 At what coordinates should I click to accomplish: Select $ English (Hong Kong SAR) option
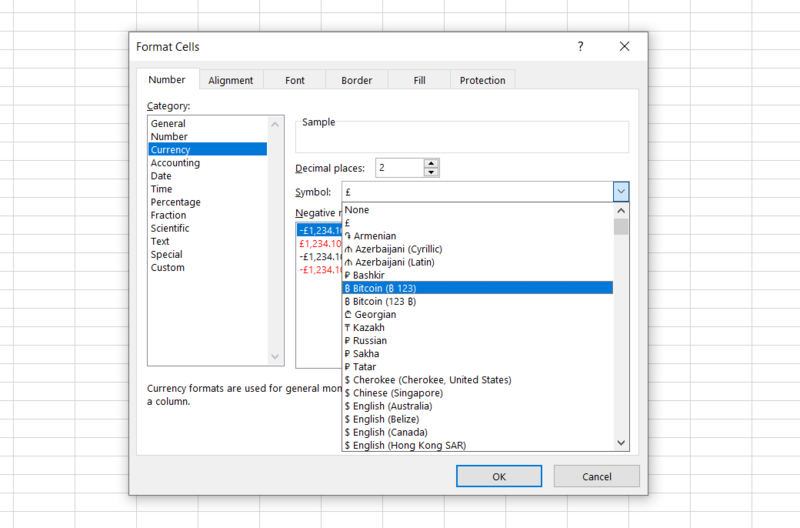pos(478,445)
